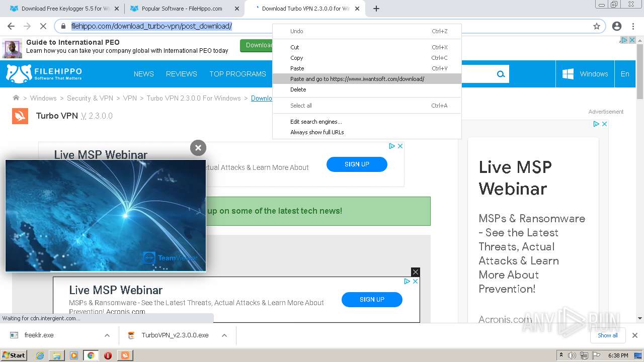The image size is (644, 362).
Task: Click SIGN UP on bottom webinar ad
Action: (x=372, y=299)
